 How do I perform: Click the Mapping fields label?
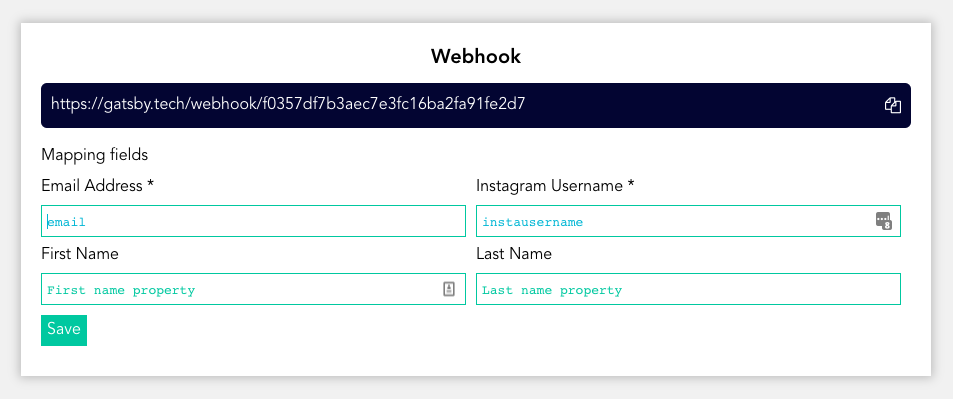click(x=95, y=155)
